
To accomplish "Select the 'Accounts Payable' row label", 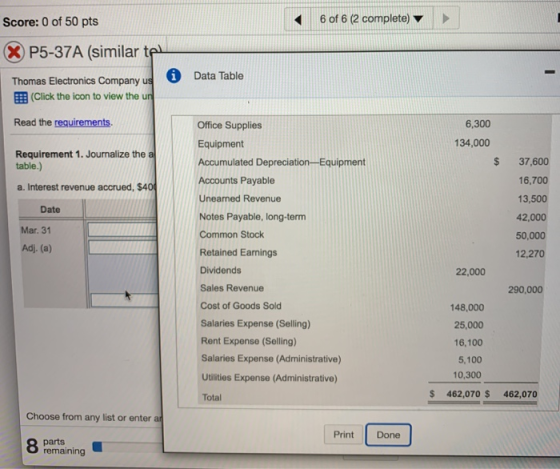I will click(236, 180).
